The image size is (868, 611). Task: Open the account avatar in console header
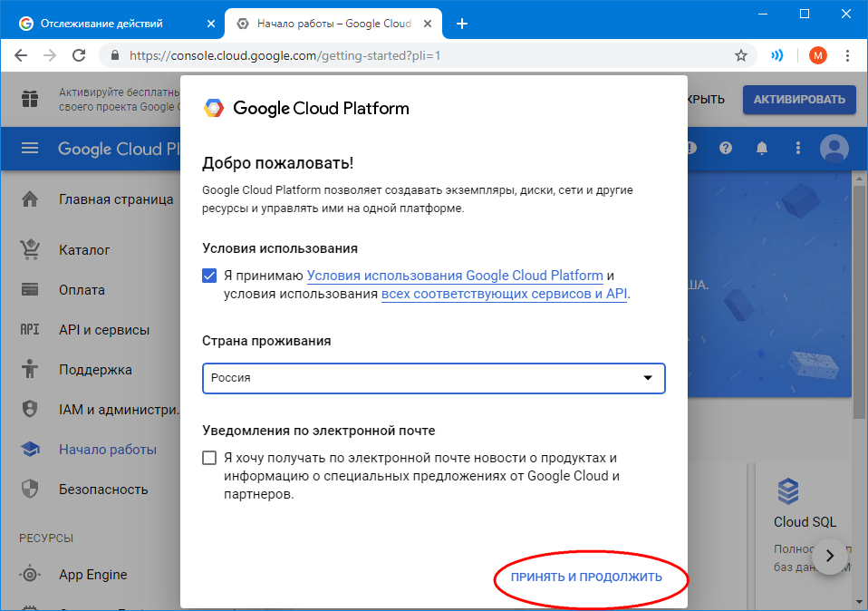(834, 148)
